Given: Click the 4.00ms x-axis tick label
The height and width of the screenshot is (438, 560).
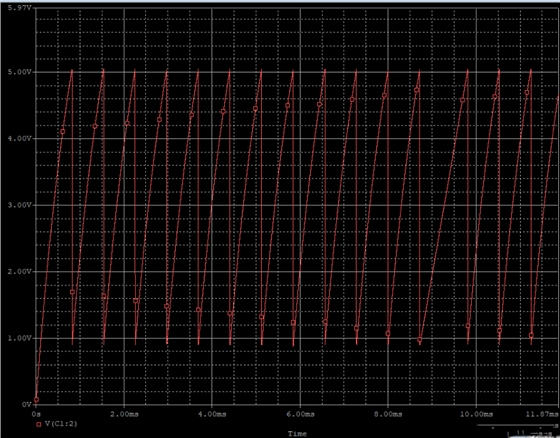Looking at the screenshot, I should click(x=212, y=414).
